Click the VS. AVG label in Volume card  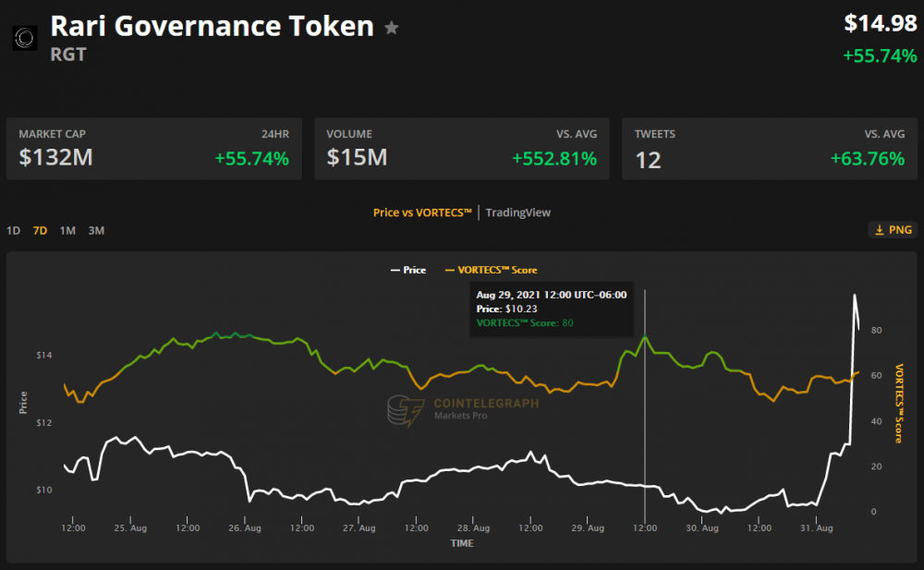pos(577,134)
